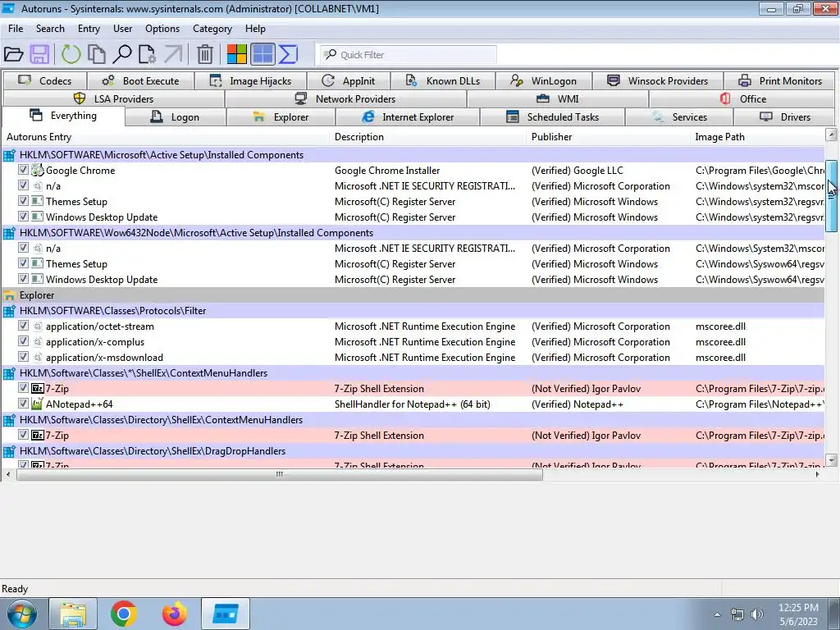The image size is (840, 630).
Task: Uncheck the application/x-complus entry
Action: pyautogui.click(x=23, y=341)
